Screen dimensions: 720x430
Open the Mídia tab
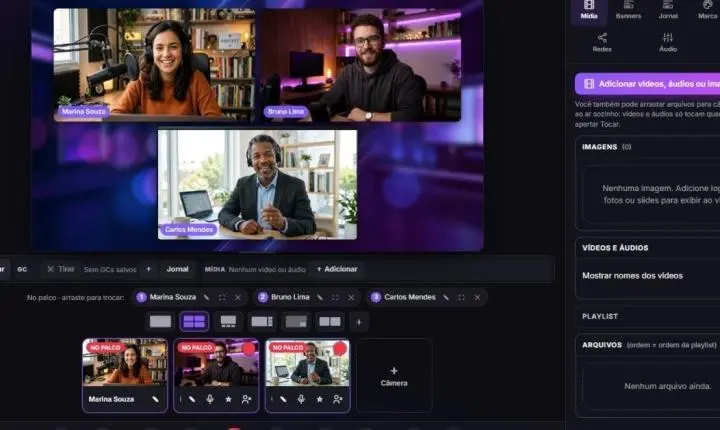[x=589, y=11]
